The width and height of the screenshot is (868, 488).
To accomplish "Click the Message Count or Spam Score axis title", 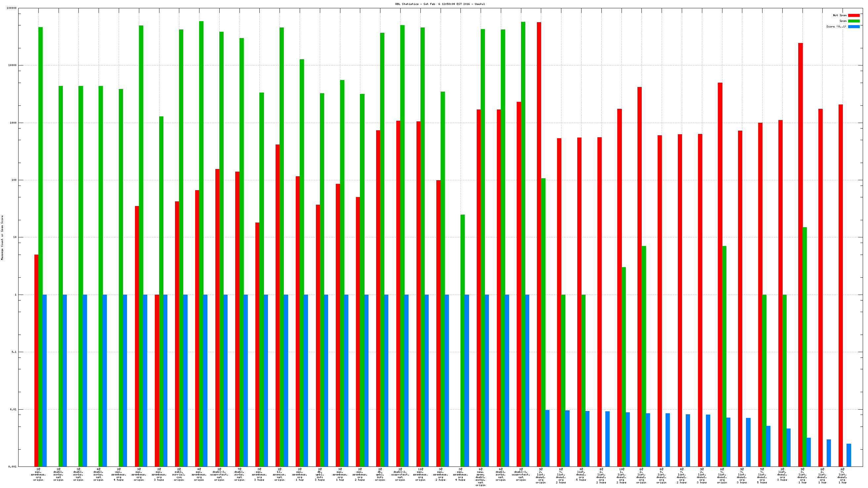I will (2, 238).
